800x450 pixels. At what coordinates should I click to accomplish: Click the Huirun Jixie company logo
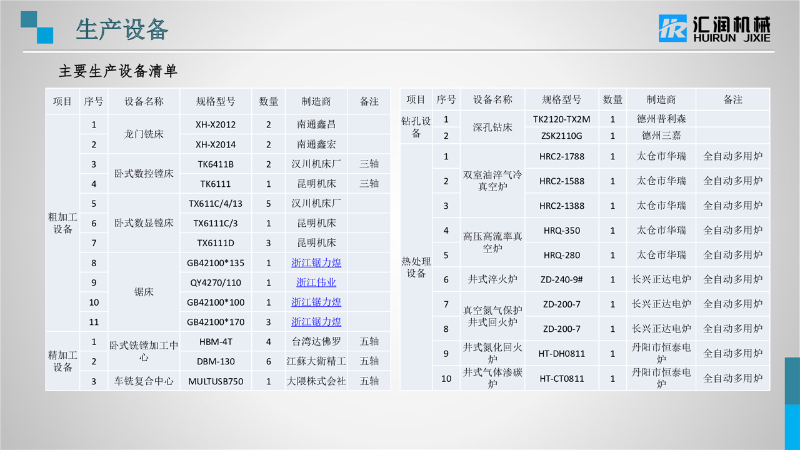tap(714, 29)
